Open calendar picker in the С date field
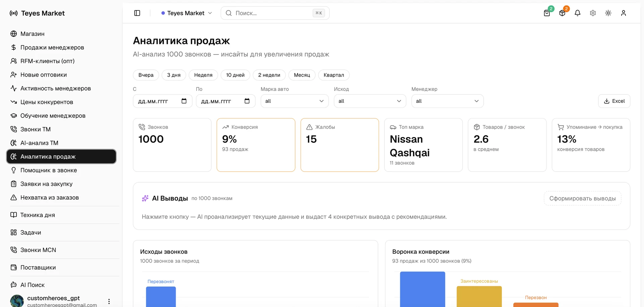 (x=184, y=101)
